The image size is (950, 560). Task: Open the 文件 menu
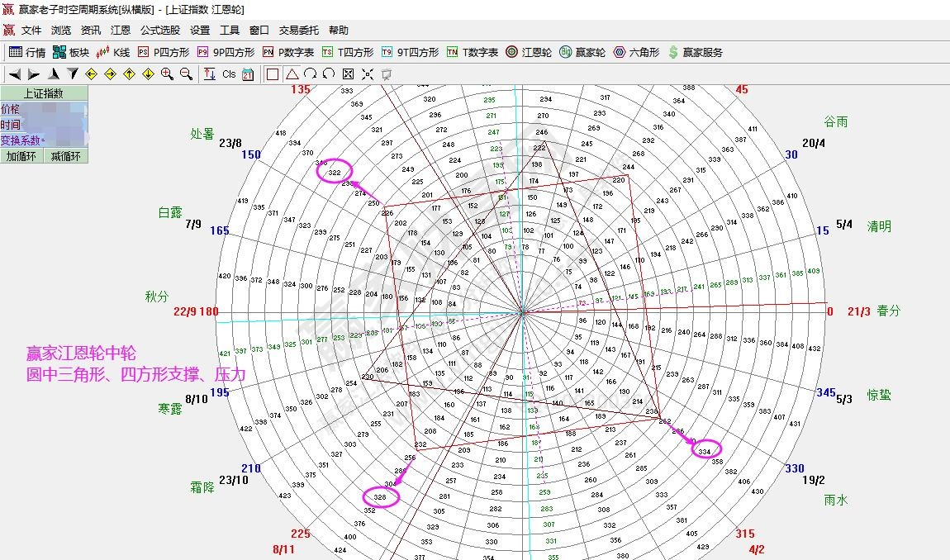coord(31,31)
